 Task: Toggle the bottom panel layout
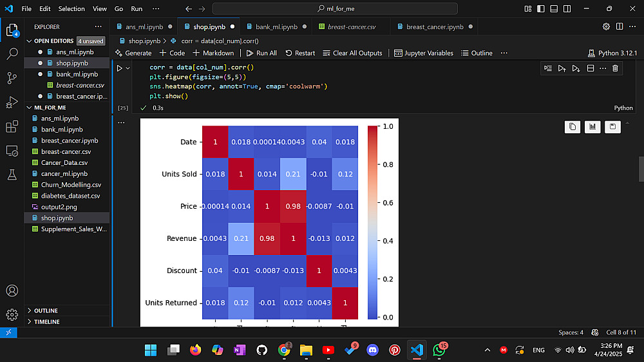(554, 8)
